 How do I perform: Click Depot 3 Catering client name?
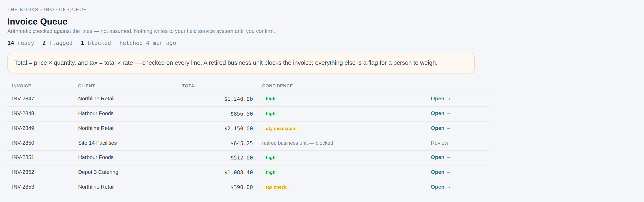(98, 172)
